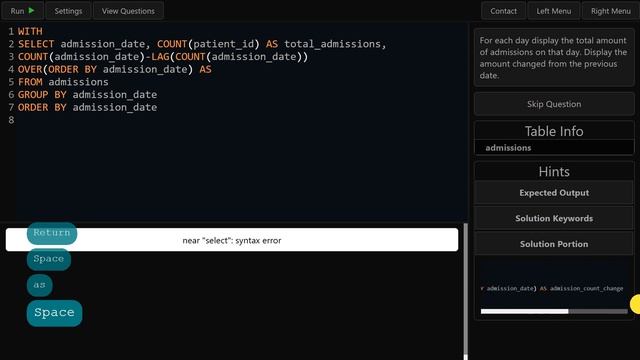Click empty line 8 in editor

click(x=241, y=120)
